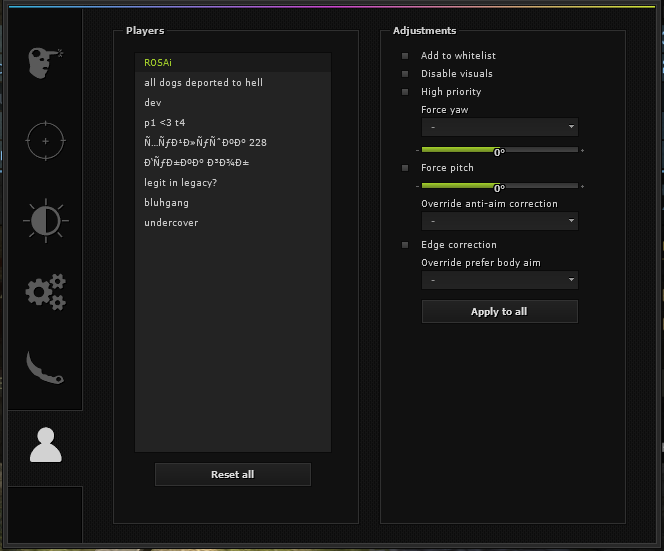Click the Edge correction label

(459, 245)
